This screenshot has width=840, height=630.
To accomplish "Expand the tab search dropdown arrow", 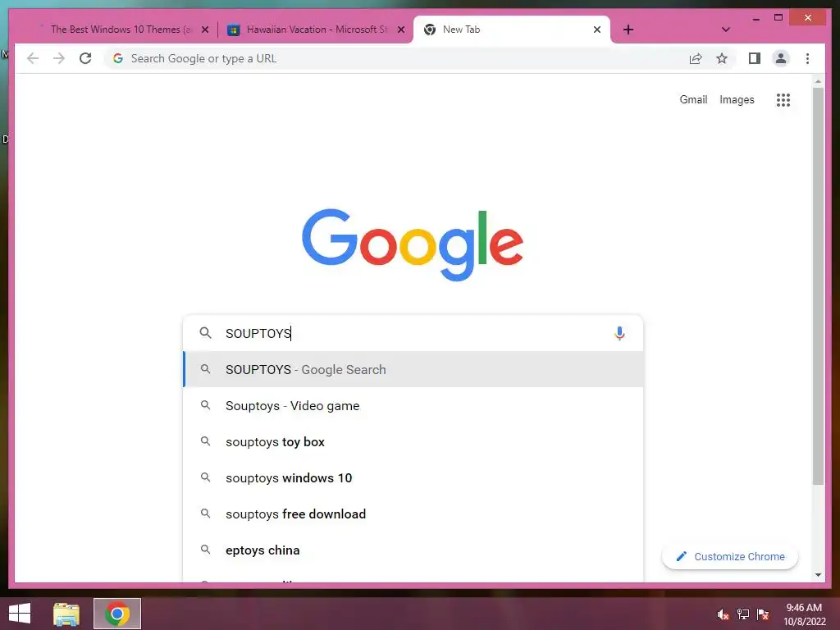I will pyautogui.click(x=725, y=30).
